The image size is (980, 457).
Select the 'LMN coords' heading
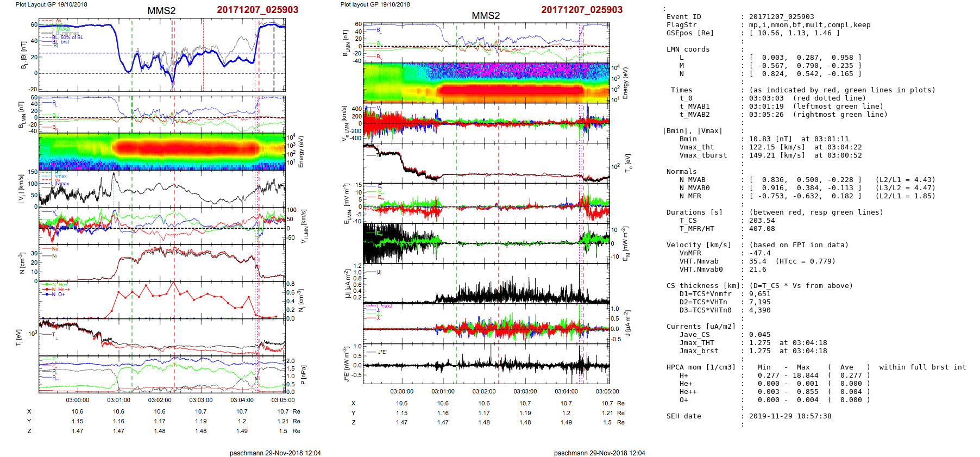click(688, 49)
